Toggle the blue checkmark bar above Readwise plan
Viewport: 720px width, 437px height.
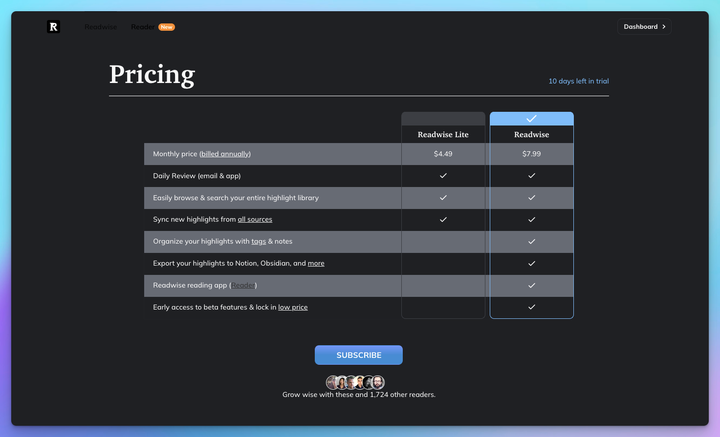531,118
